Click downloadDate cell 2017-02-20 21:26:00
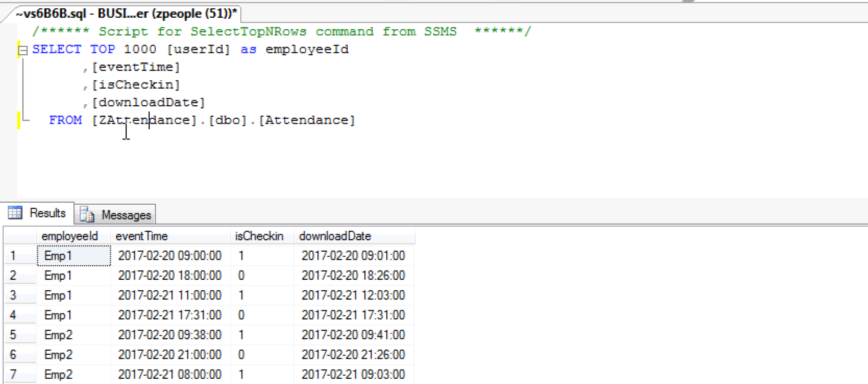The width and height of the screenshot is (868, 384). tap(354, 355)
